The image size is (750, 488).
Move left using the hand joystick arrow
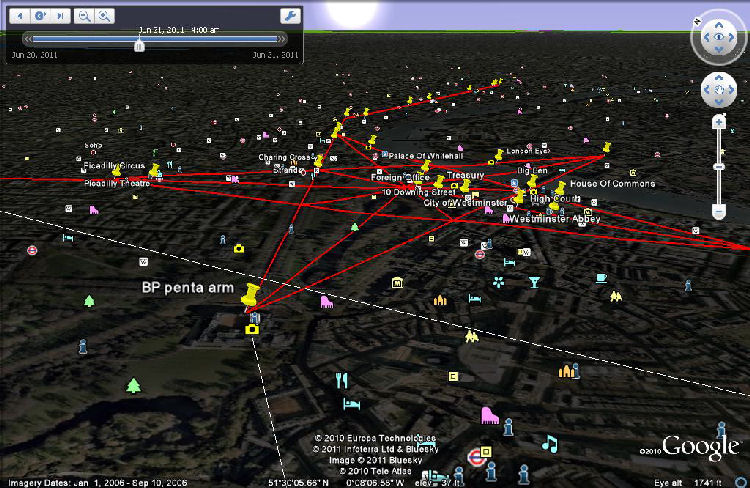point(706,89)
